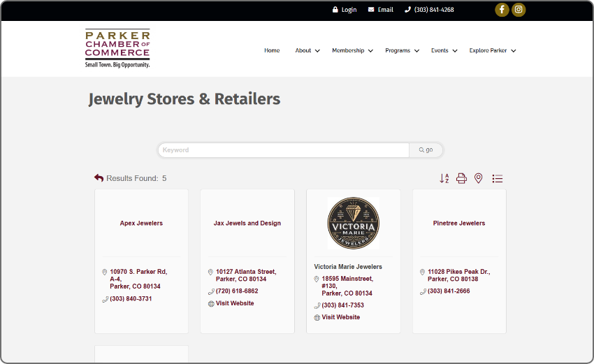Click phone icon beside (720) 618-6862
The image size is (594, 364).
click(211, 291)
